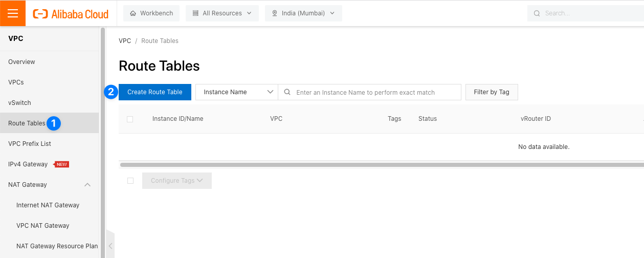The image size is (644, 258).
Task: Click the region location pin icon
Action: click(274, 13)
